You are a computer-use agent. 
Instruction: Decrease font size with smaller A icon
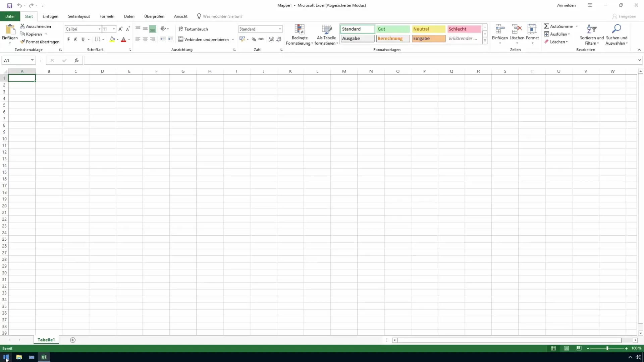[x=128, y=29]
